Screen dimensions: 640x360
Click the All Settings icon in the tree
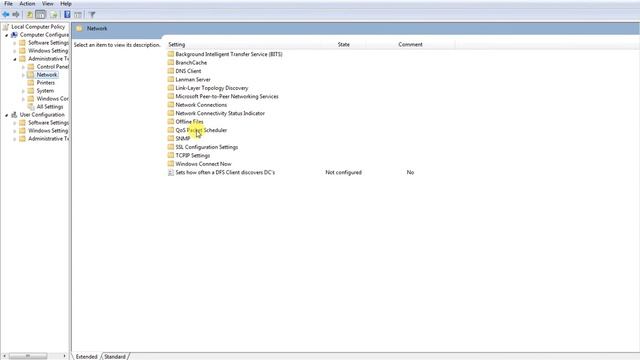tap(31, 107)
